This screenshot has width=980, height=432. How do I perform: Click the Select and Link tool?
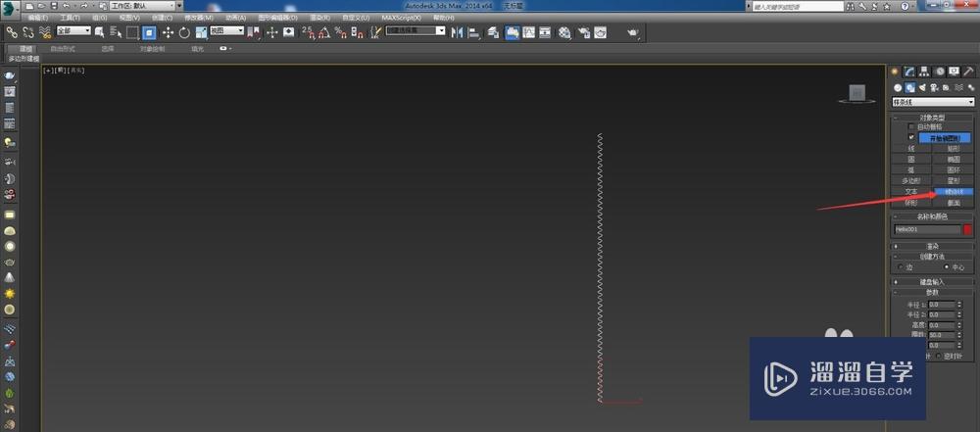coord(12,32)
